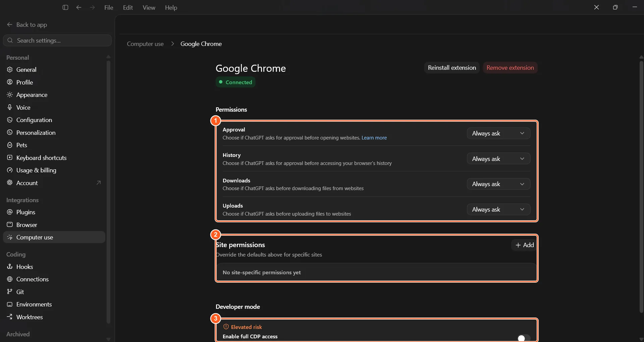The width and height of the screenshot is (644, 342).
Task: Click the Appearance sun icon
Action: coord(10,95)
